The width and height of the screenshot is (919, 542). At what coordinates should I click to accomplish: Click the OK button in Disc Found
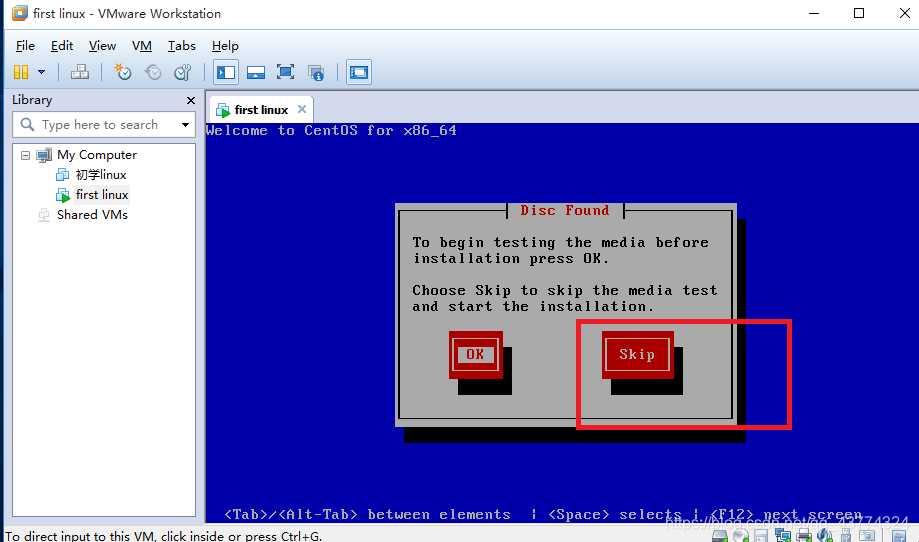click(475, 354)
